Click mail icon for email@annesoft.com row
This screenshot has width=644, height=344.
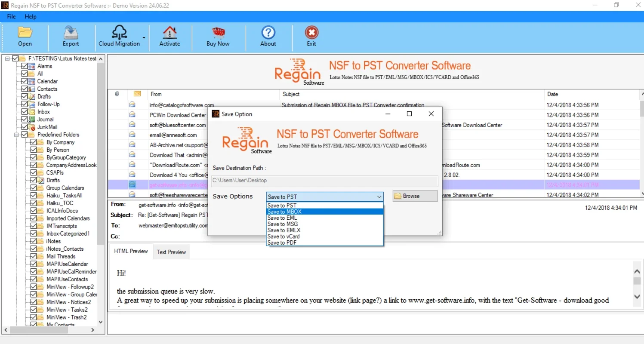[x=132, y=135]
